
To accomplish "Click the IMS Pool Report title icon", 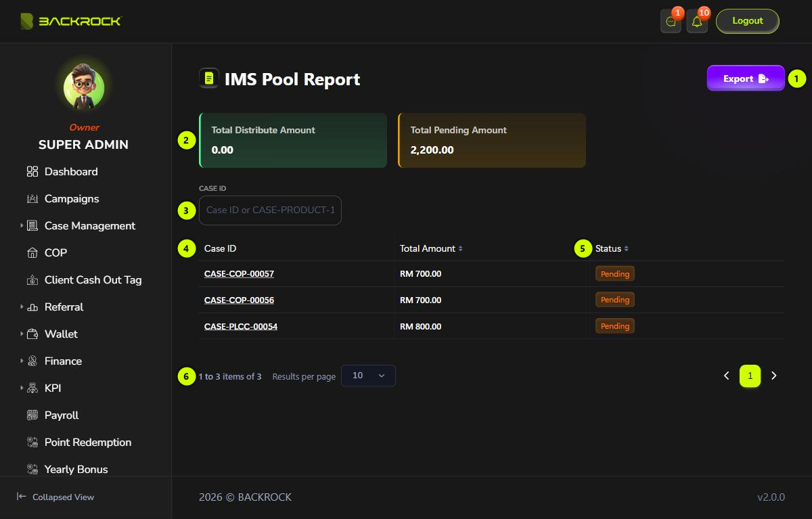I will point(208,78).
